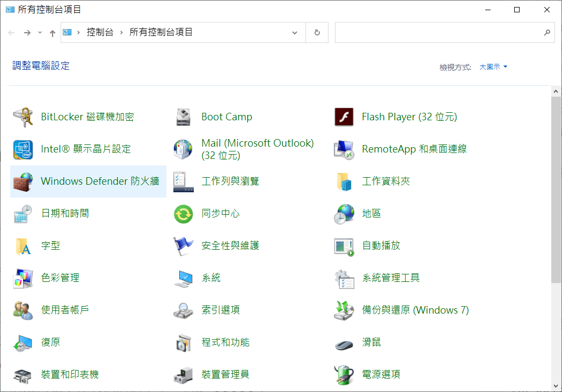Image resolution: width=562 pixels, height=392 pixels.
Task: Click the control panel icon in address bar
Action: click(x=67, y=32)
